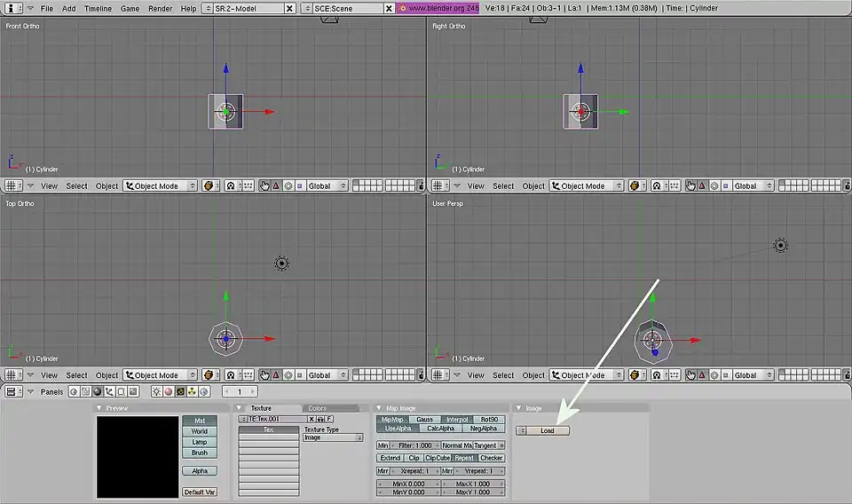Click the 3D manipulator hand icon in Front Ortho header
Viewport: 852px width, 504px height.
(264, 186)
